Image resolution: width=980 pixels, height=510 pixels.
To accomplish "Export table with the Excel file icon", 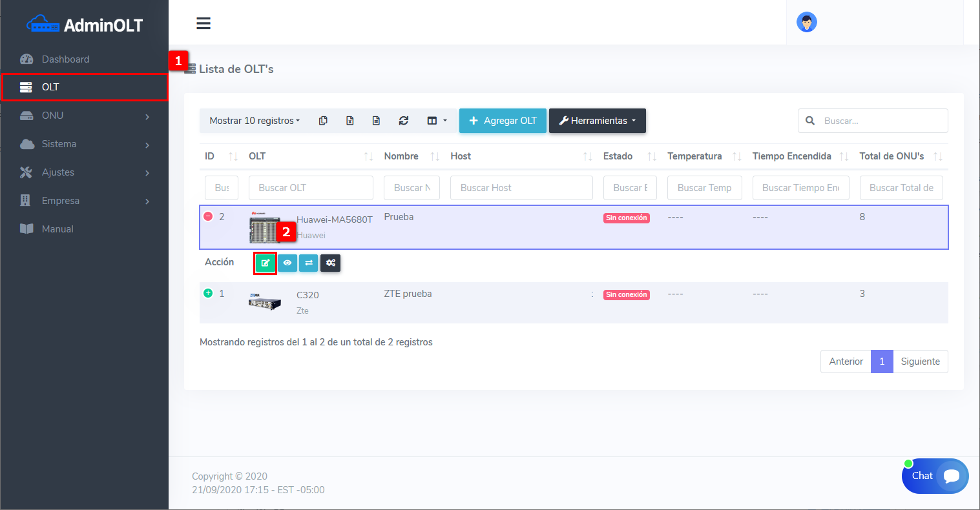I will 349,121.
